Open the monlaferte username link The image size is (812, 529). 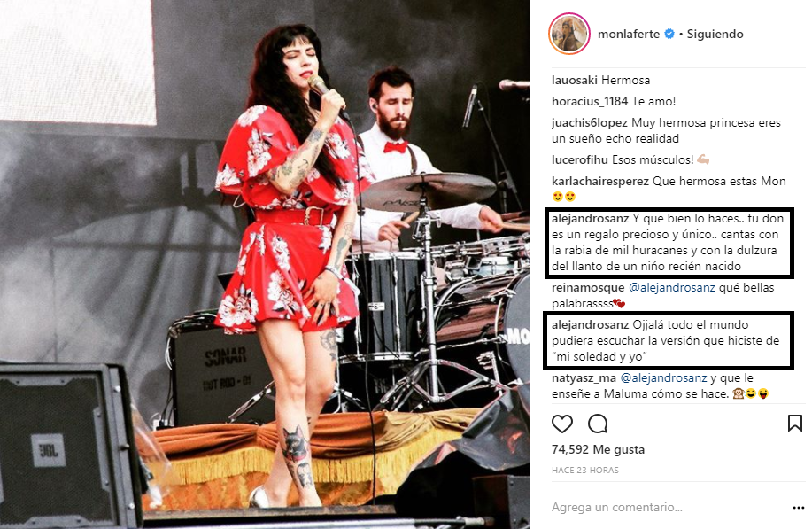(628, 35)
